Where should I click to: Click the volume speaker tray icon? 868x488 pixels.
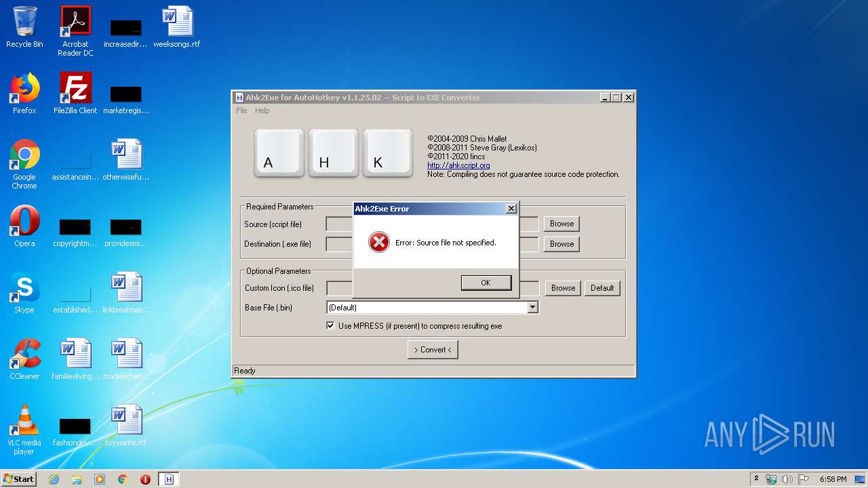(x=787, y=479)
